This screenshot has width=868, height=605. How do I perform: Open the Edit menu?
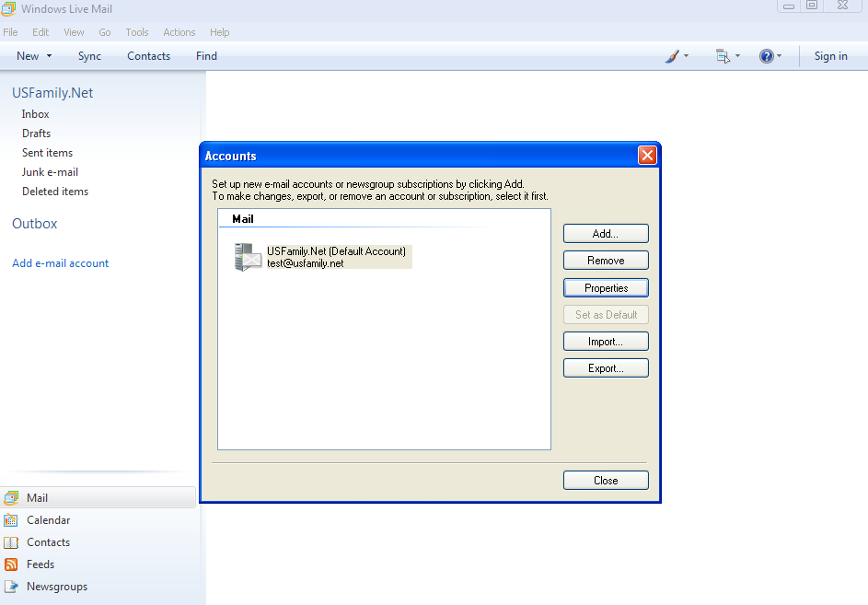click(x=41, y=32)
